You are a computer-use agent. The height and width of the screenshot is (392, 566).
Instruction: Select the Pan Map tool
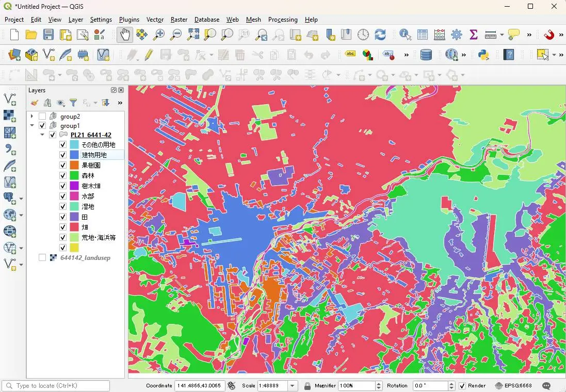tap(126, 35)
